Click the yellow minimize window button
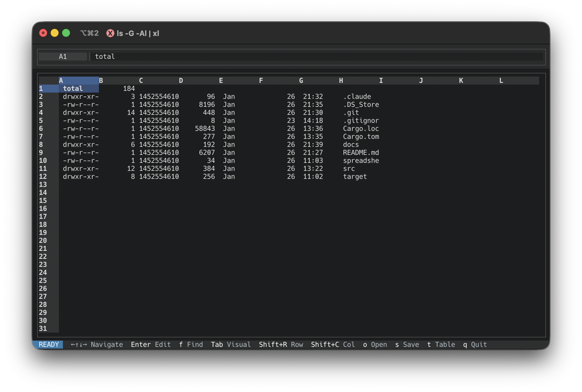 55,33
